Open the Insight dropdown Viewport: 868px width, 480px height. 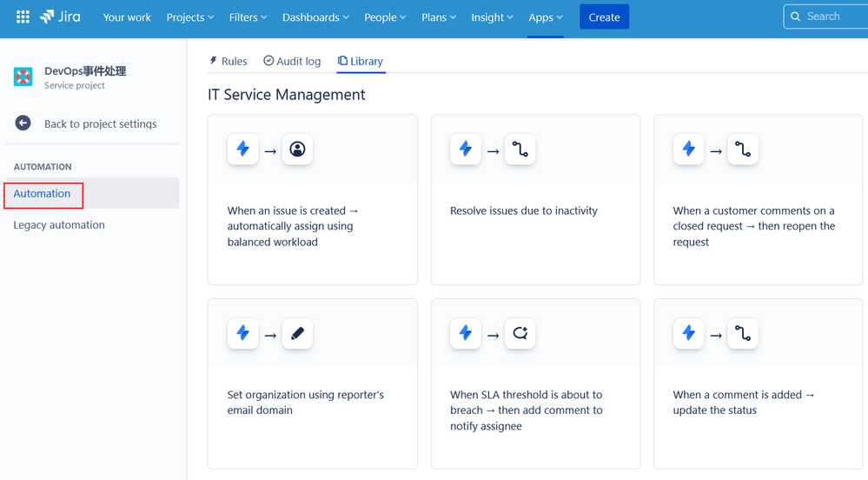point(492,17)
